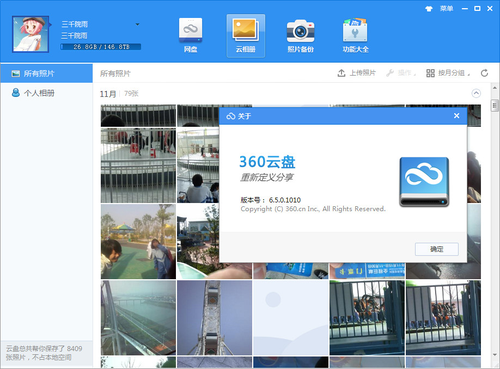Close the 关于 dialog
The height and width of the screenshot is (369, 500).
coord(457,116)
